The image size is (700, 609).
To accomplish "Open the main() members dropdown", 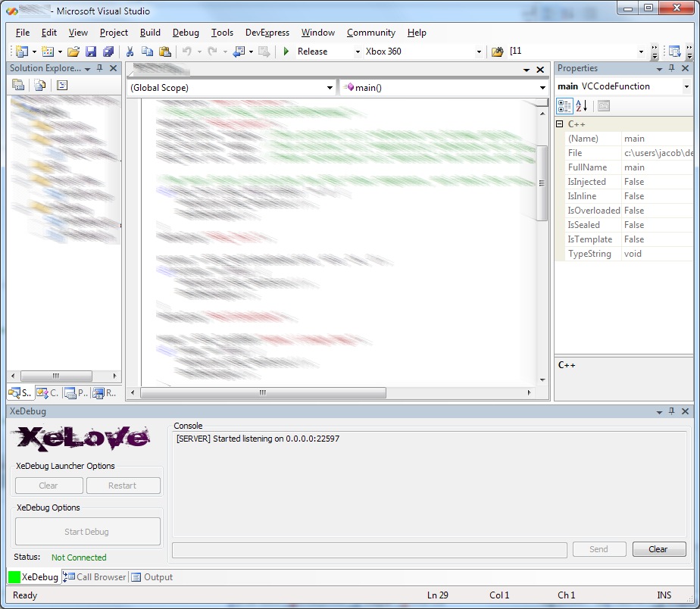I will pos(542,88).
